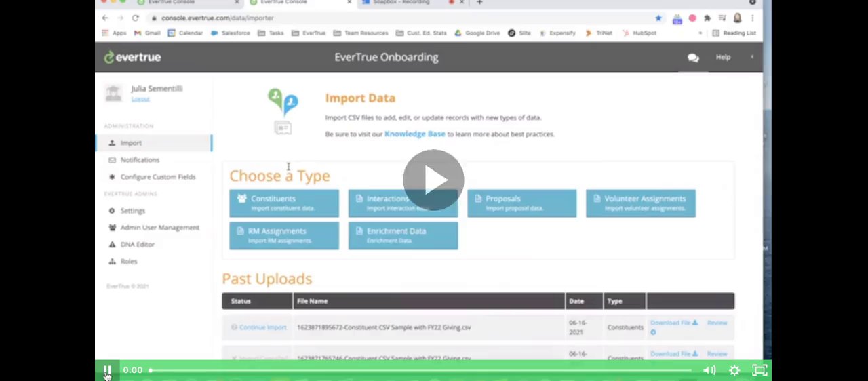
Task: Open the Reading List
Action: coord(734,33)
